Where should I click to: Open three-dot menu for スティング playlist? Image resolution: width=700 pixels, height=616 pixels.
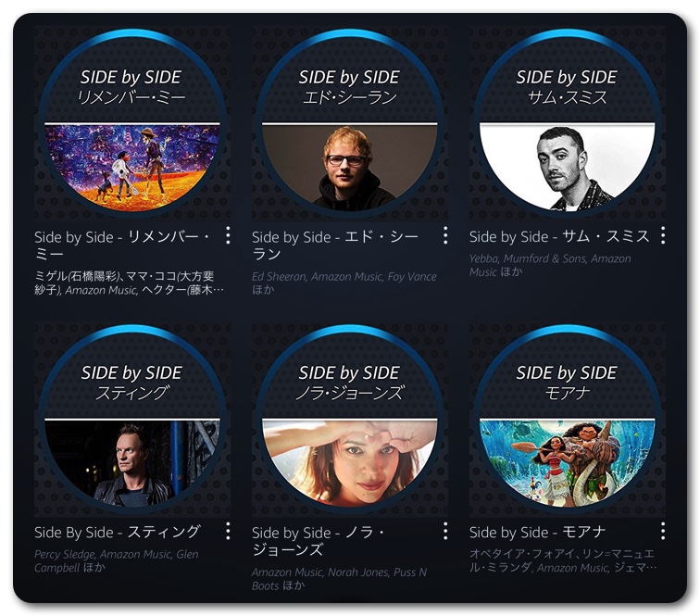click(x=228, y=531)
